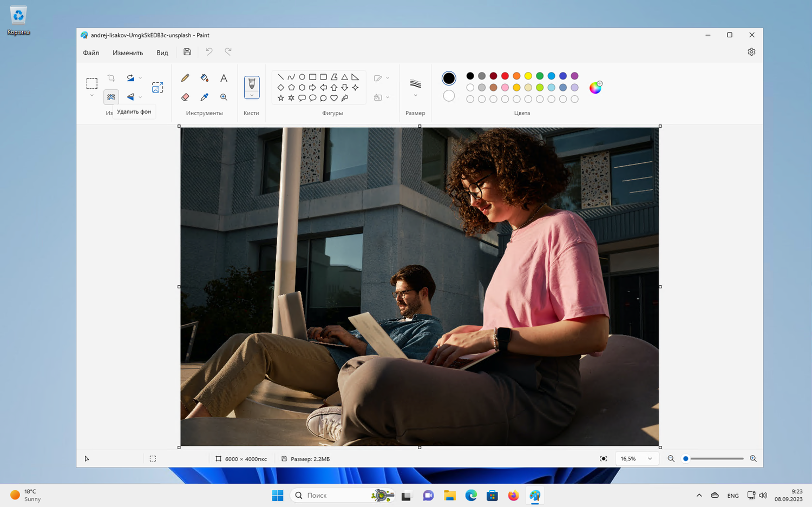Open the 16,5% zoom level dropdown

[637, 459]
